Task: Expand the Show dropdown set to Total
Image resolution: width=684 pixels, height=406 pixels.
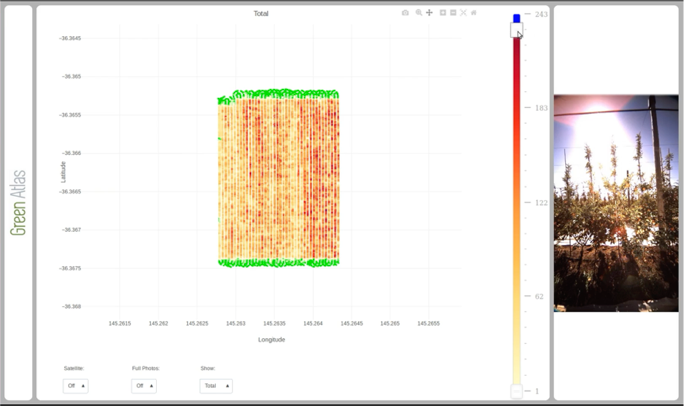Action: (215, 385)
